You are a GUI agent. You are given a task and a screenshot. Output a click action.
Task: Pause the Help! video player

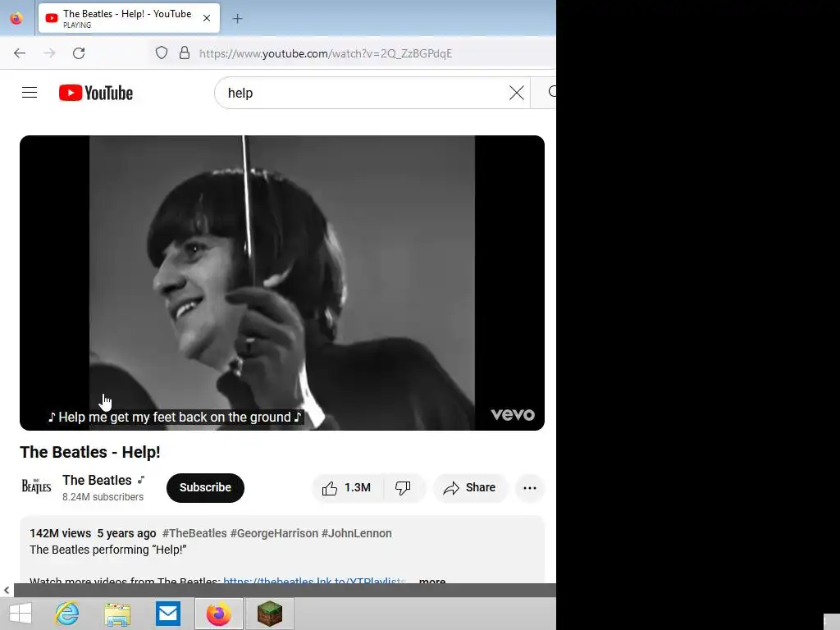[x=282, y=282]
